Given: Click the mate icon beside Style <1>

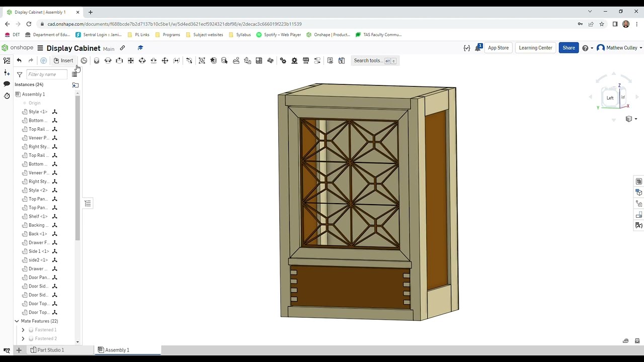Looking at the screenshot, I should point(55,112).
